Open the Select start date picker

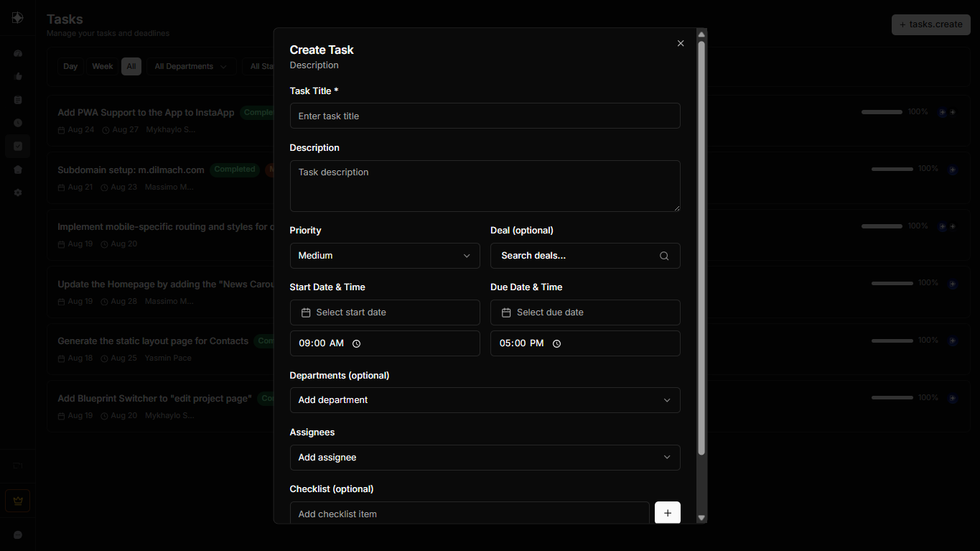click(385, 312)
